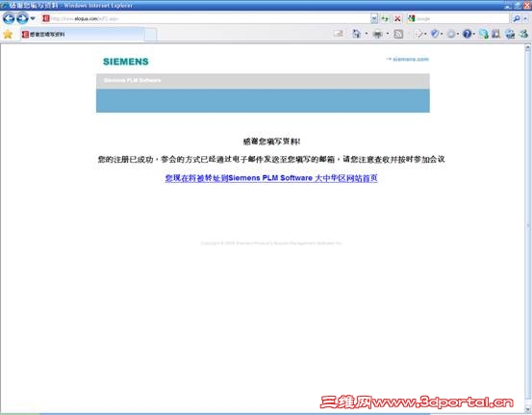Screen dimensions: 532x415
Task: Click the grey toolbar icon right of the globe
Action: (495, 34)
